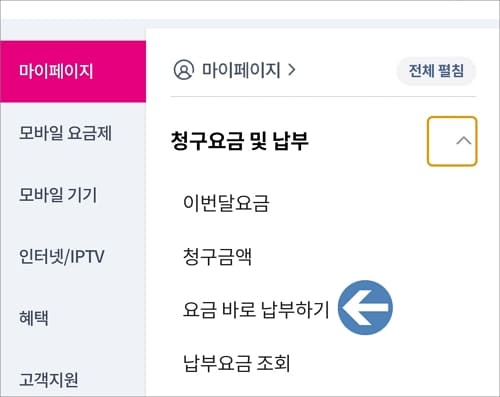Open 이번달요금 menu entry
Viewport: 500px width, 397px height.
point(226,203)
